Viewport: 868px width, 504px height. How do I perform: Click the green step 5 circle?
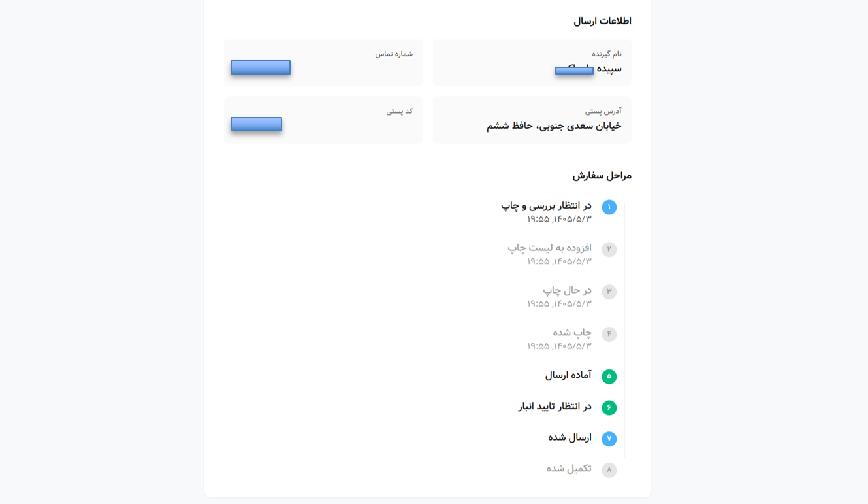pos(609,377)
